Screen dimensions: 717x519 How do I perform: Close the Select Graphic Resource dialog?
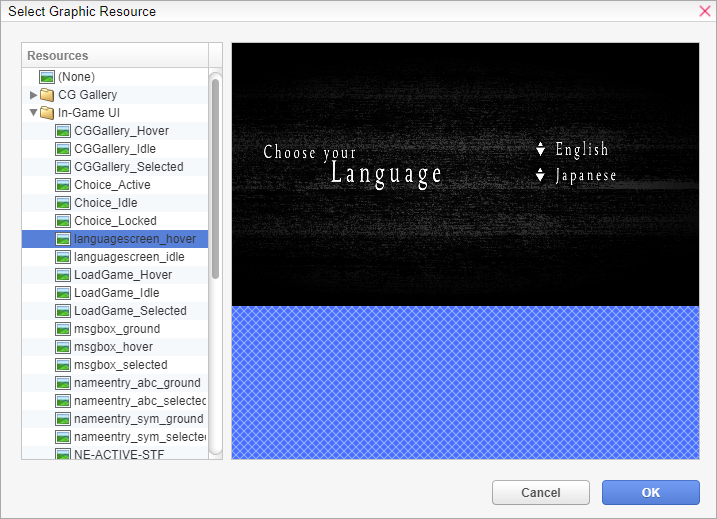[x=705, y=11]
